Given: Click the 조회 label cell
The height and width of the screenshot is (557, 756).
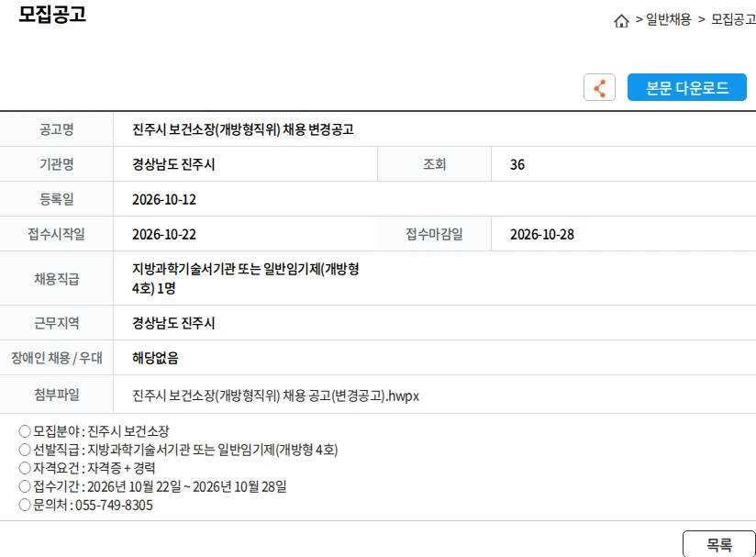Looking at the screenshot, I should [x=434, y=164].
